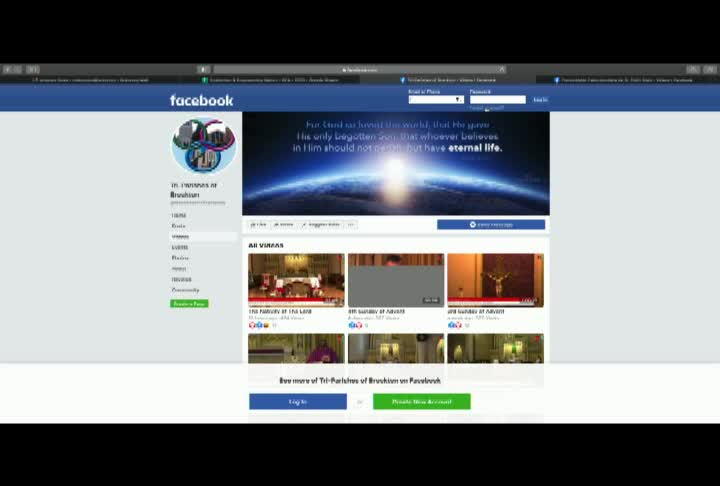This screenshot has width=720, height=486.
Task: Click the reaction icons under third video
Action: tap(455, 325)
